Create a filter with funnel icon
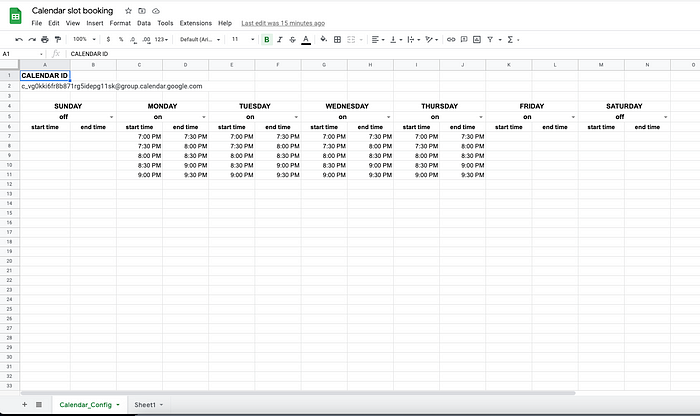 (490, 40)
